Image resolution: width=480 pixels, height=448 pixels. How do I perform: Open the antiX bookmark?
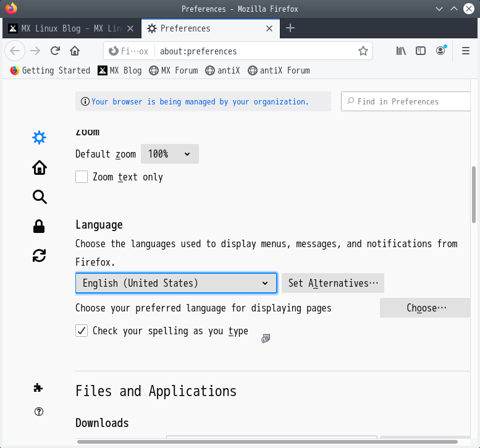click(x=222, y=70)
